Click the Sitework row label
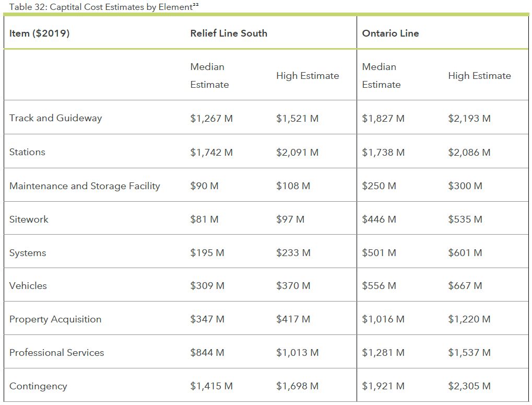Viewport: 532px width, 405px height. point(29,219)
